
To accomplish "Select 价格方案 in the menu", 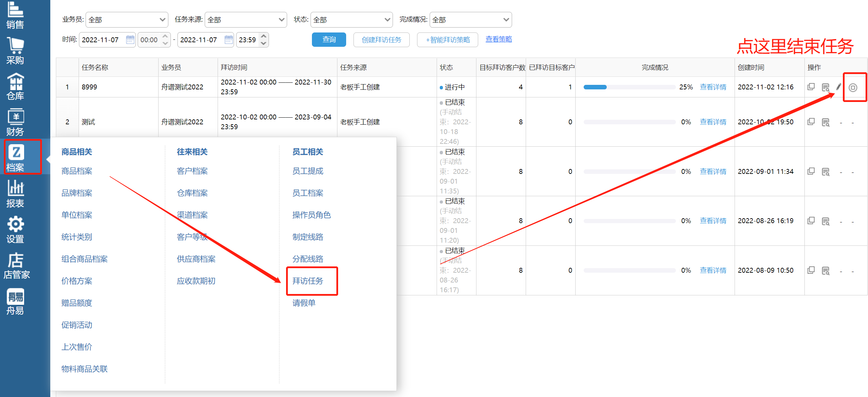I will point(77,281).
